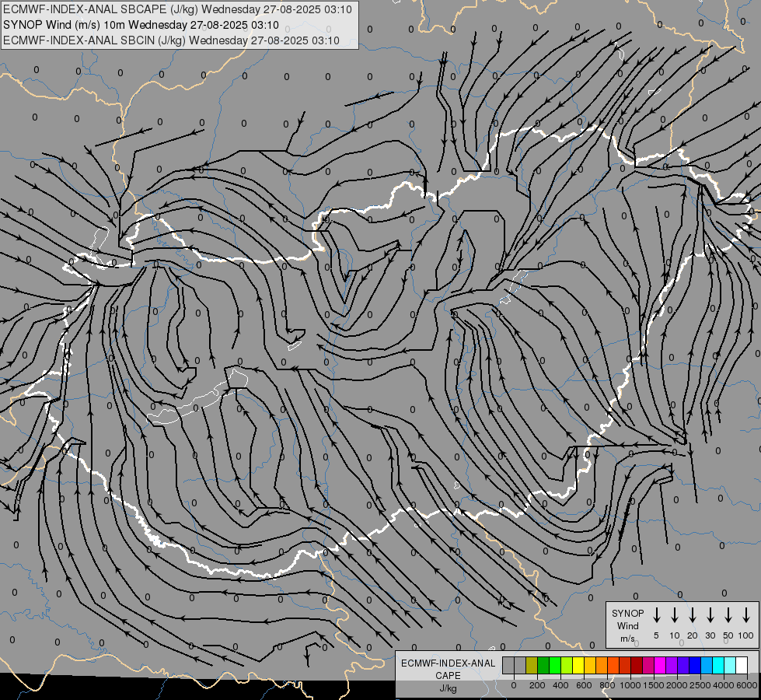The height and width of the screenshot is (700, 761).
Task: Select the dark green CAPE swatch
Action: 543,665
